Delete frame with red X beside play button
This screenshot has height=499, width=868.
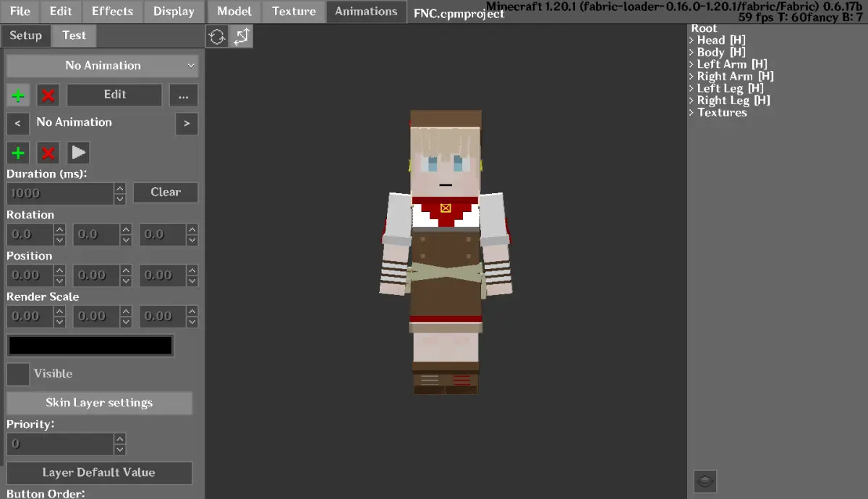click(x=48, y=153)
